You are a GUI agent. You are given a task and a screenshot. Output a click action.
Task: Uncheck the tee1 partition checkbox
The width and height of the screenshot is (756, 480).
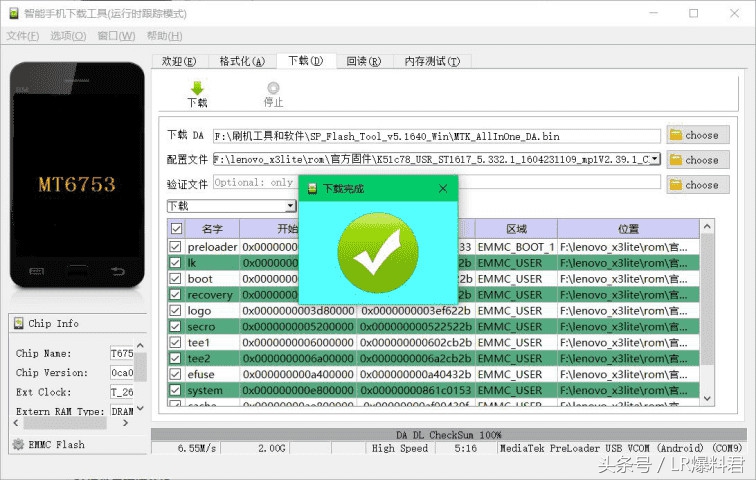(176, 342)
